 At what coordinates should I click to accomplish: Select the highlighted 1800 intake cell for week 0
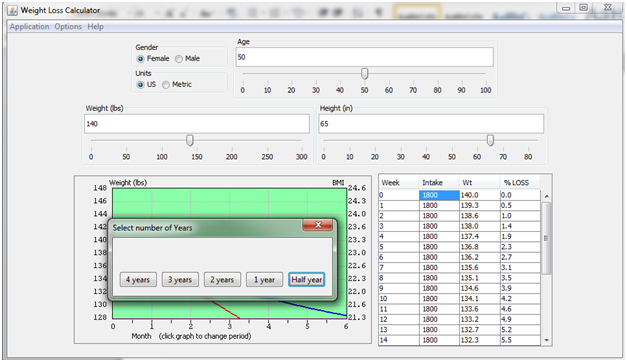pyautogui.click(x=439, y=195)
